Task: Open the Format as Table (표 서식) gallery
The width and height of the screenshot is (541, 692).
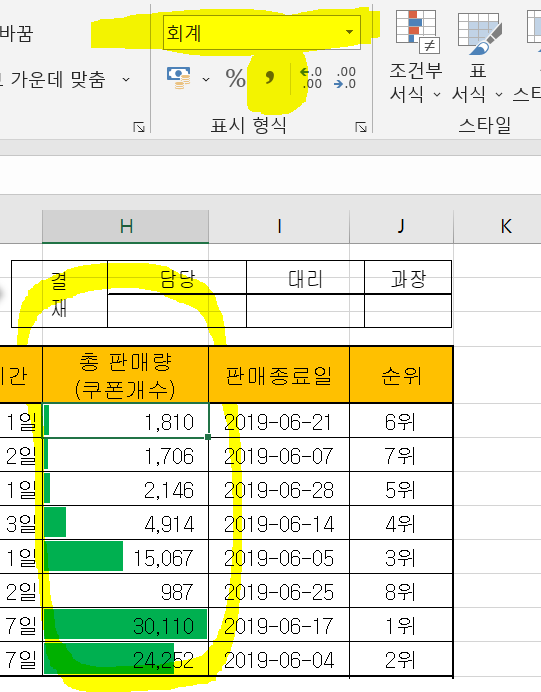Action: 478,57
